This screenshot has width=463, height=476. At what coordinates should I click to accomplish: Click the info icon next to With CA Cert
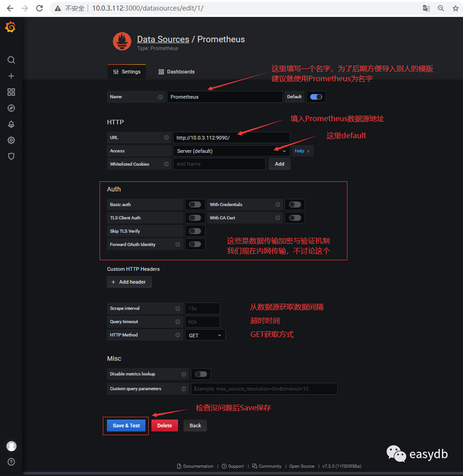pyautogui.click(x=278, y=218)
